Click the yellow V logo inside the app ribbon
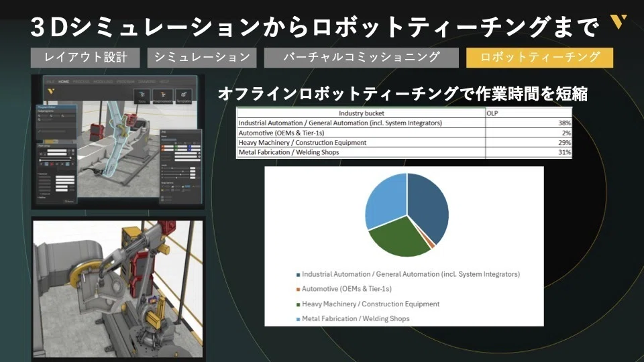644x362 pixels. point(51,91)
